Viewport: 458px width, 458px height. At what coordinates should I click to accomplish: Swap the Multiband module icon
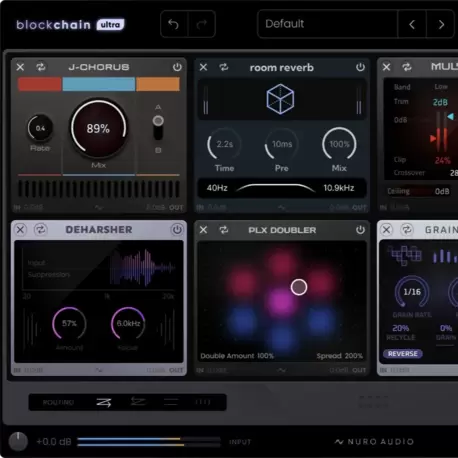(x=407, y=67)
